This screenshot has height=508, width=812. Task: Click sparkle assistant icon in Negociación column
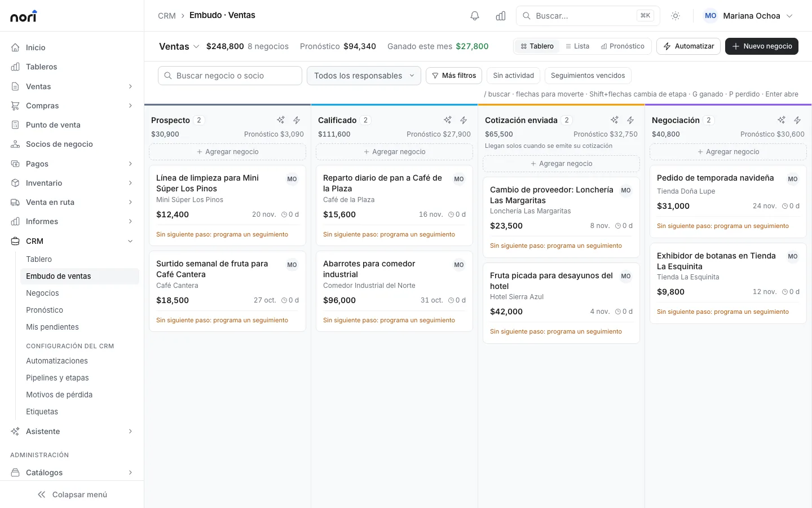[x=782, y=120]
